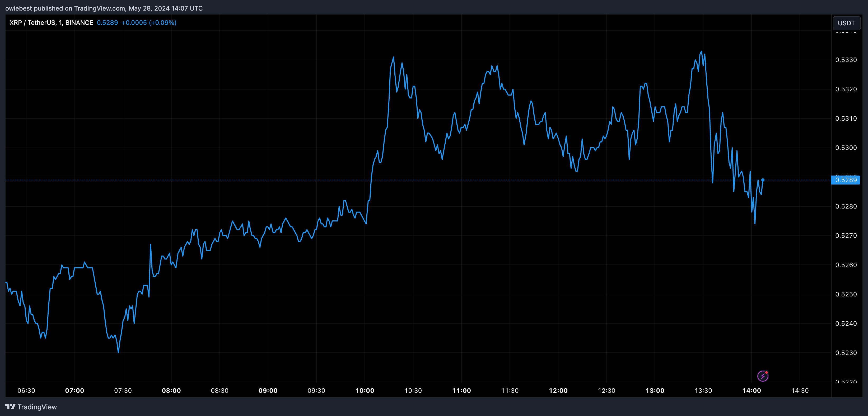Click the 0.5260 price axis label
Screen dimensions: 868x416
[846, 265]
